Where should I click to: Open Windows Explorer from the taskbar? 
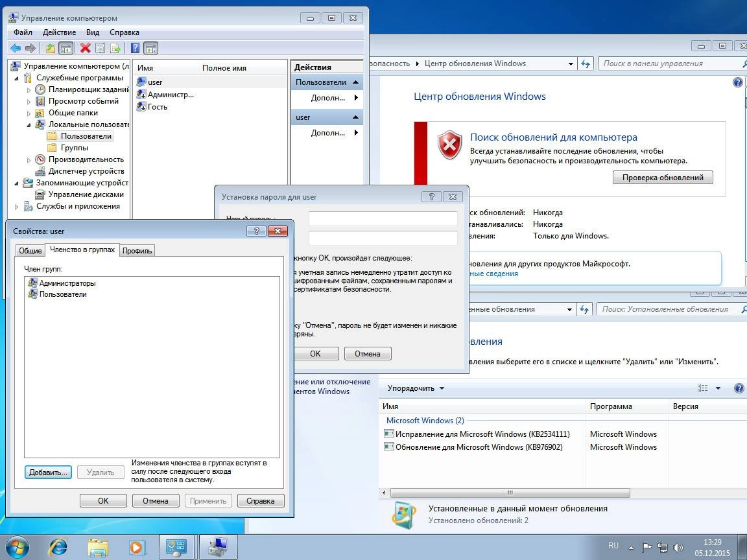[x=98, y=547]
